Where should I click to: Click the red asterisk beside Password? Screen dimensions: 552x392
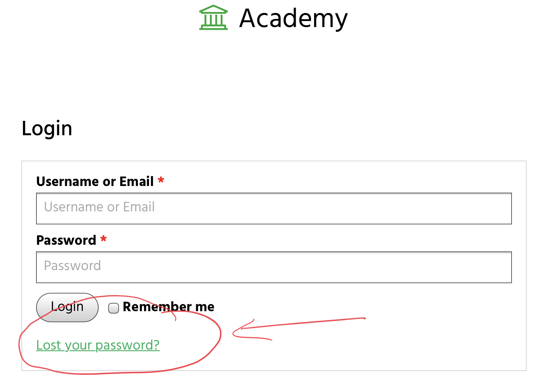(104, 239)
